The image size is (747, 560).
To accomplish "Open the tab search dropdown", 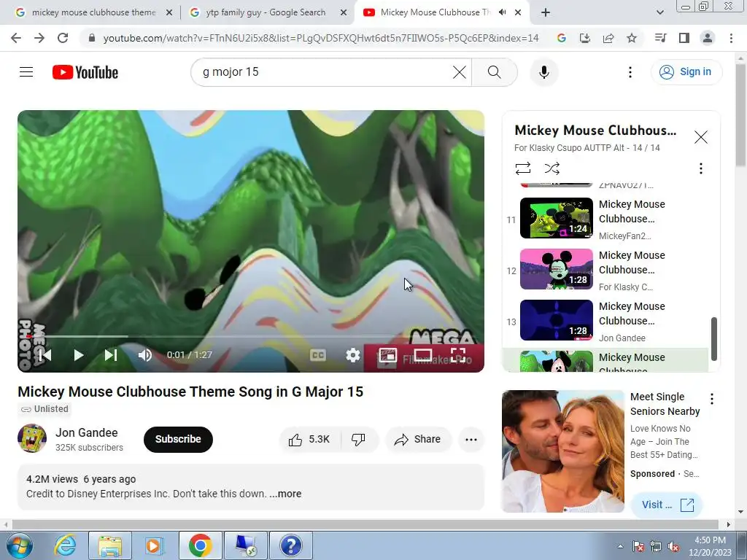I will pos(659,13).
